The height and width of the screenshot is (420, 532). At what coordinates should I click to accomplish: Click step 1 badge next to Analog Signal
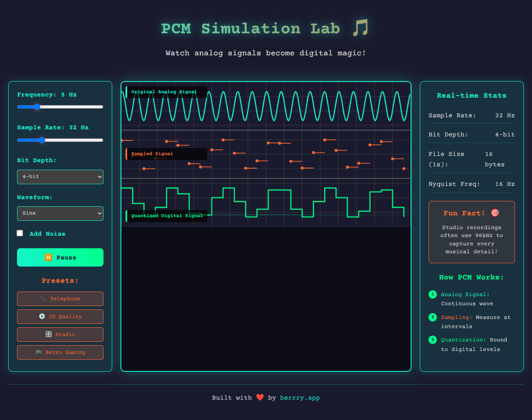point(432,294)
